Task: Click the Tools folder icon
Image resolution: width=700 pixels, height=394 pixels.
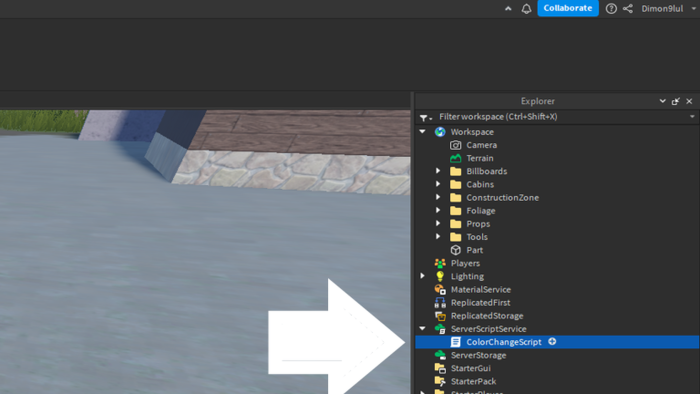Action: [x=455, y=237]
